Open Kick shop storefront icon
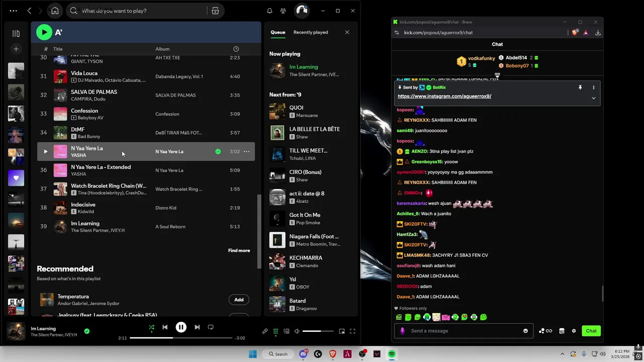Screen dimensions: 644x362 pos(561,331)
